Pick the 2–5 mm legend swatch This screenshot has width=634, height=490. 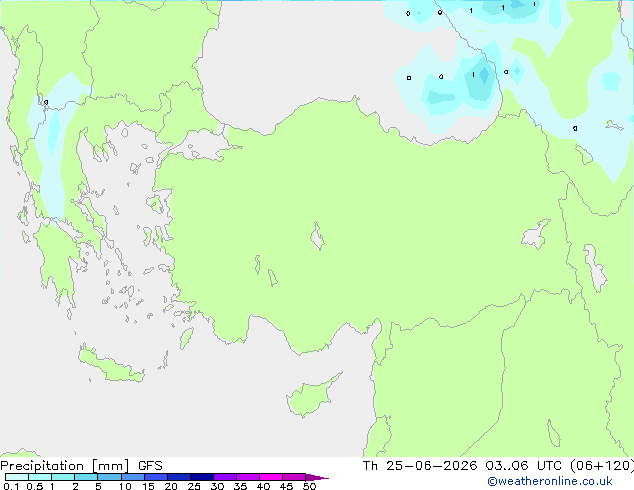pyautogui.click(x=86, y=477)
